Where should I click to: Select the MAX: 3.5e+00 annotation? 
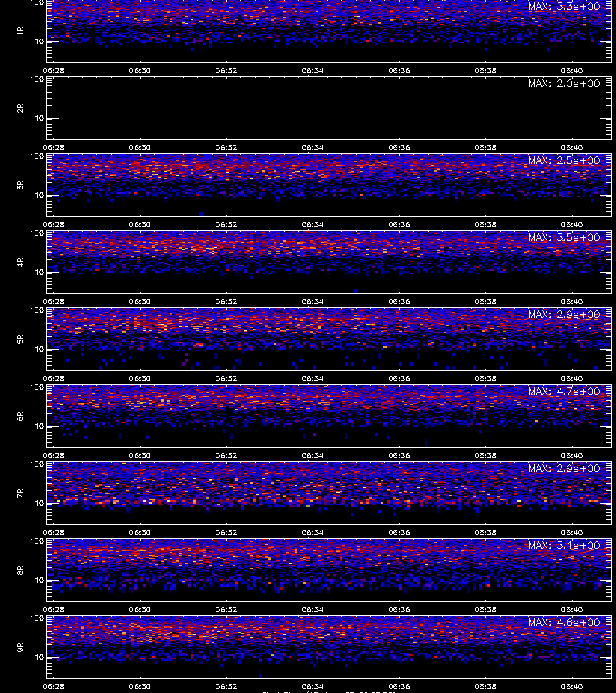pos(564,237)
